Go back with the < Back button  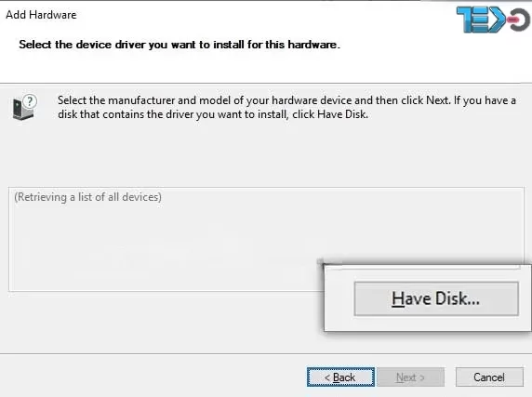340,377
